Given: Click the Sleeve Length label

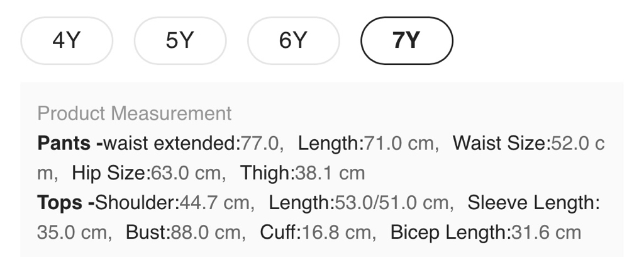Looking at the screenshot, I should coord(534,203).
